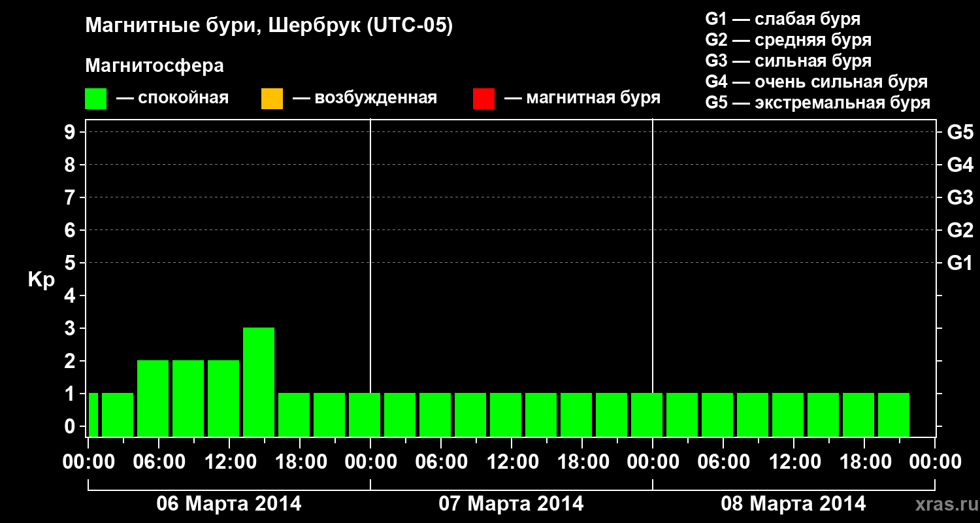
Task: Click the "06 Марта 2014" date label
Action: [x=229, y=504]
